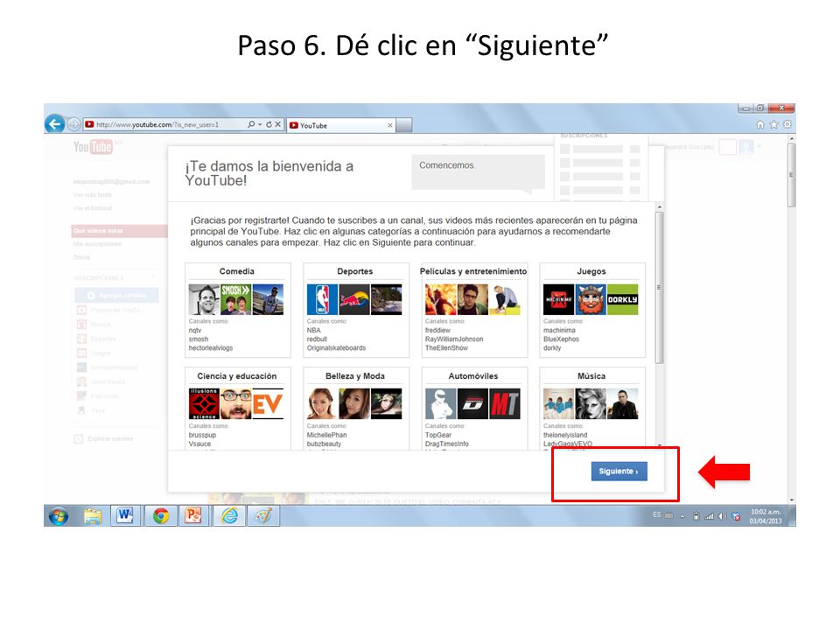
Task: Click the search magnifier in the address bar
Action: [251, 124]
